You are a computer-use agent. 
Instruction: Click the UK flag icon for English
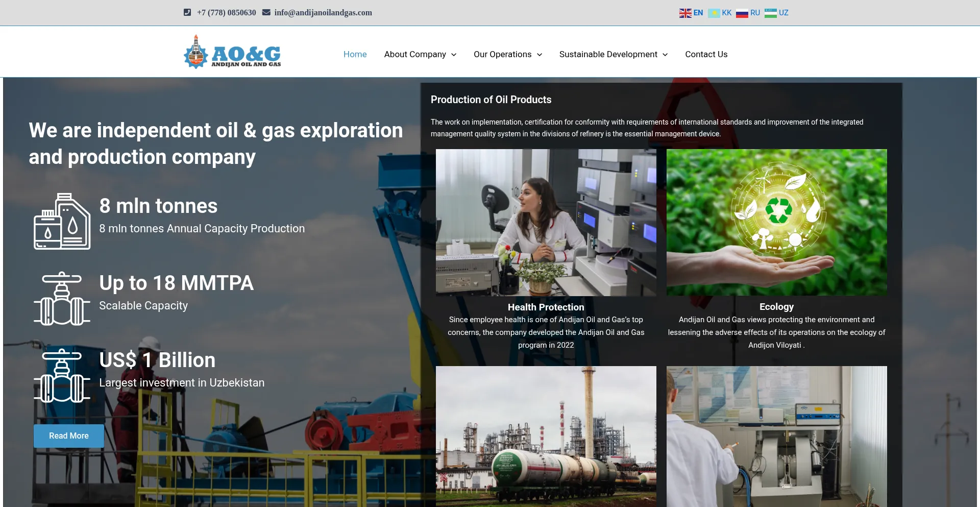(x=684, y=13)
